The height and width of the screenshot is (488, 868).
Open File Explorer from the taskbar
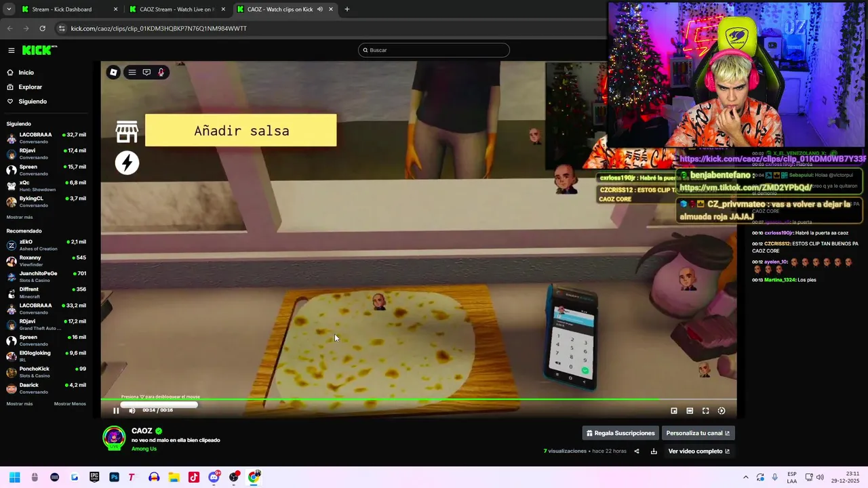coord(174,477)
